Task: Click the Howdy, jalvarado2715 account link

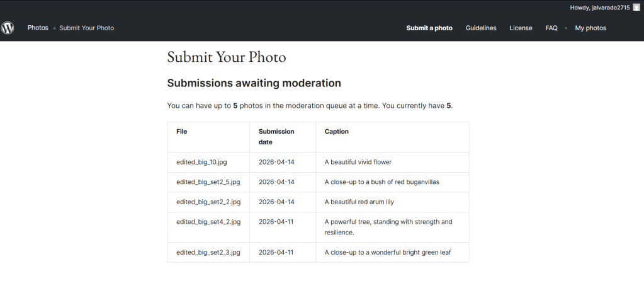Action: [x=599, y=8]
